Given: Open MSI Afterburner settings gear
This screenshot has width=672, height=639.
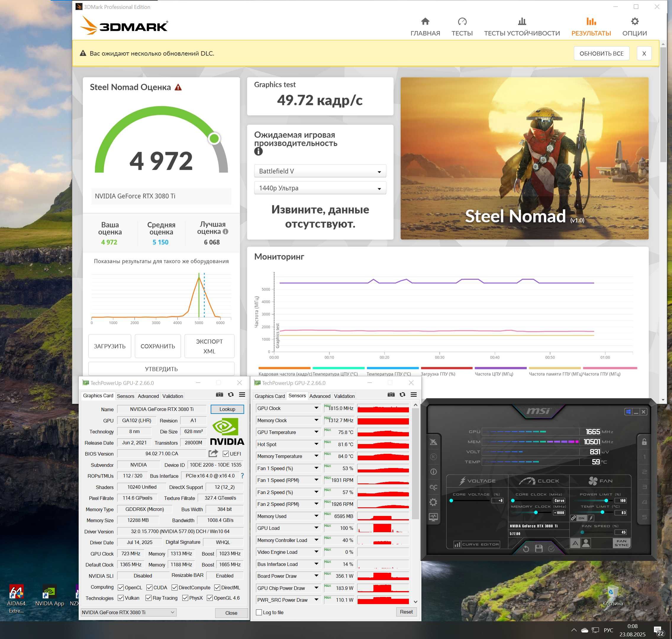Looking at the screenshot, I should coord(433,502).
